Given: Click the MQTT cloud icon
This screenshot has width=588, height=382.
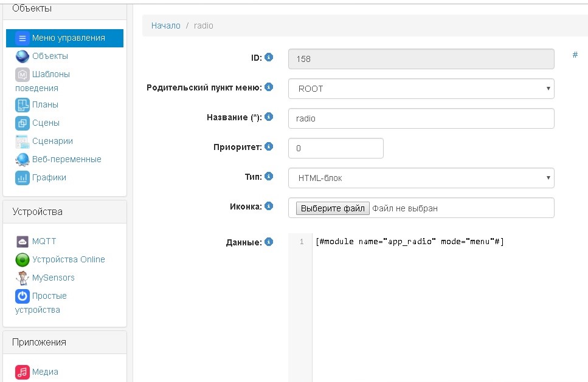Looking at the screenshot, I should [22, 242].
